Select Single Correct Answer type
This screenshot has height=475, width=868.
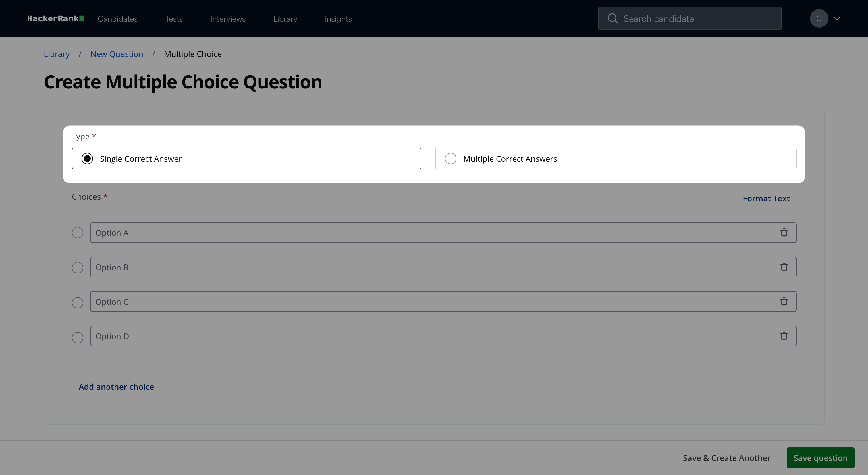(x=87, y=159)
